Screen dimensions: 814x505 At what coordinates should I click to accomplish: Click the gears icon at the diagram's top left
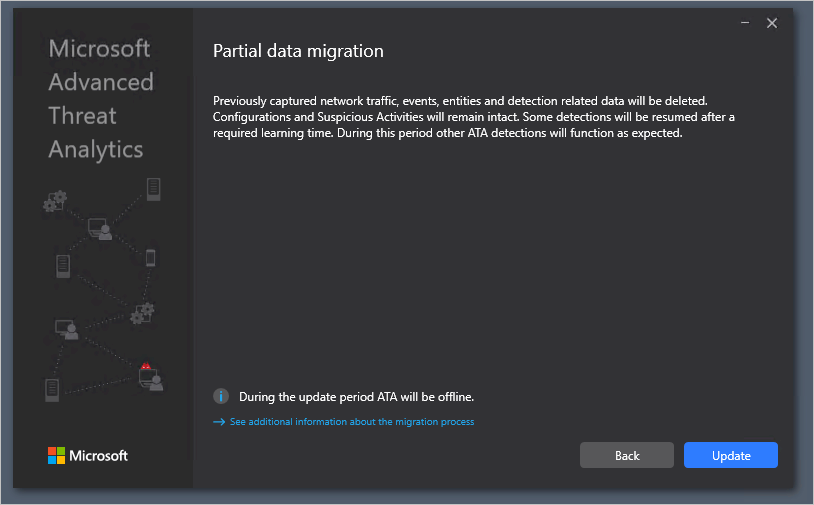[x=54, y=201]
